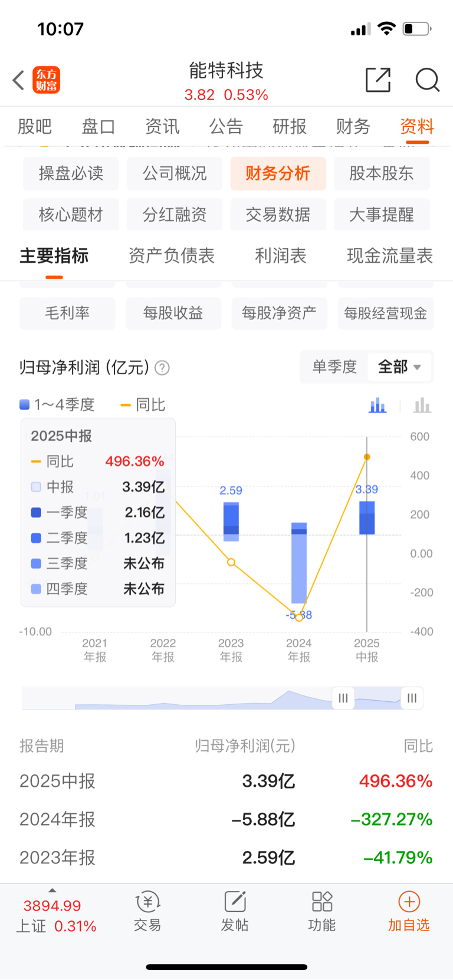Tap the help question mark beside 归母净利润
Image resolution: width=453 pixels, height=980 pixels.
162,368
